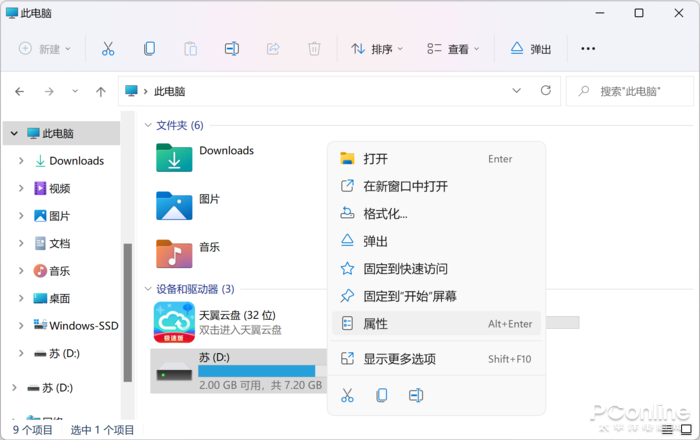Select the 苏 (D:) drive in main pane
The height and width of the screenshot is (440, 700).
239,371
